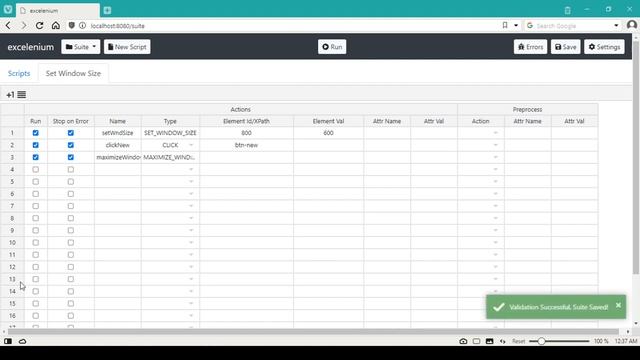Image resolution: width=640 pixels, height=360 pixels.
Task: Toggle images icon in status bar
Action: (x=489, y=341)
